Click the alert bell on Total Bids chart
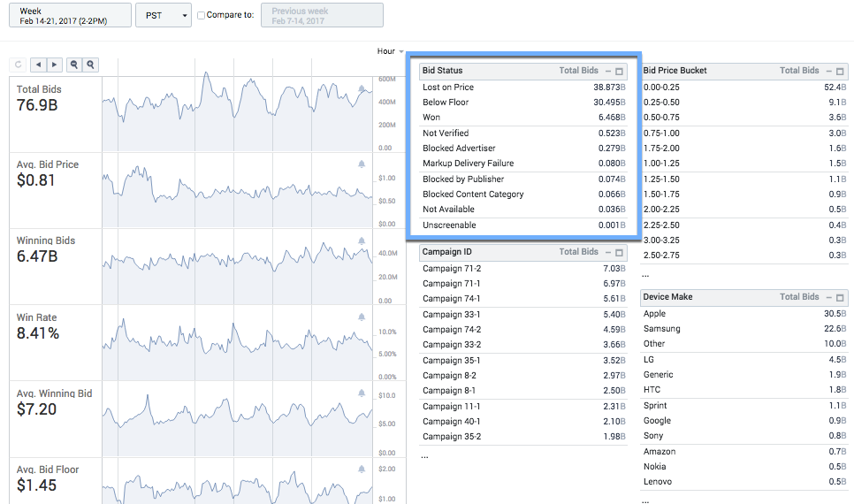 click(x=362, y=88)
